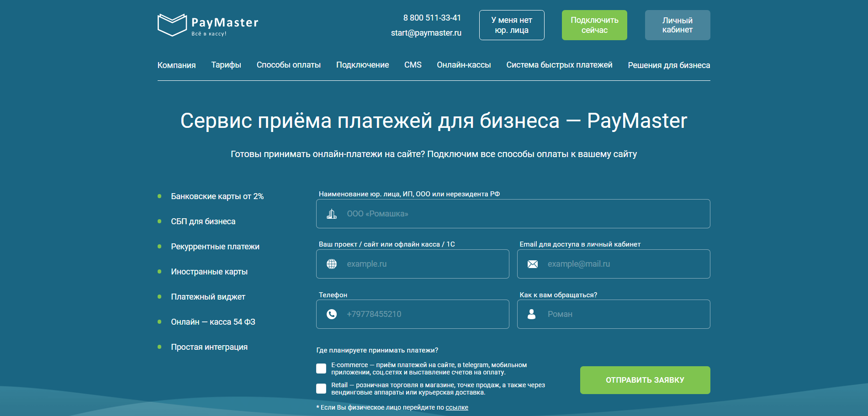Viewport: 868px width, 416px height.
Task: Click Подключить сейчас button
Action: (x=594, y=25)
